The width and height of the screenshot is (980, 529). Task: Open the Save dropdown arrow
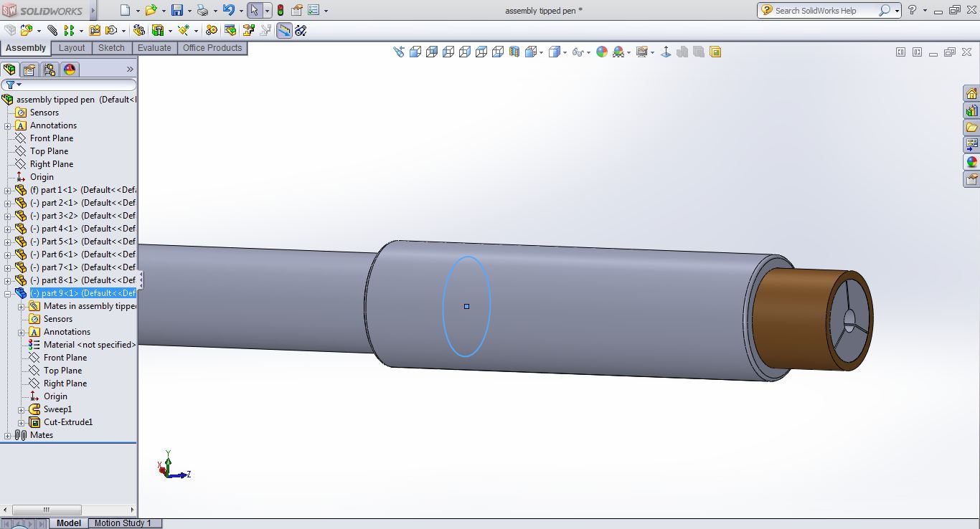(x=188, y=11)
